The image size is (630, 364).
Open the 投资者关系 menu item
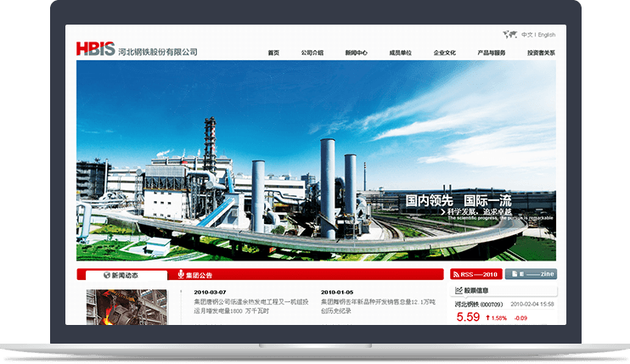click(x=541, y=53)
